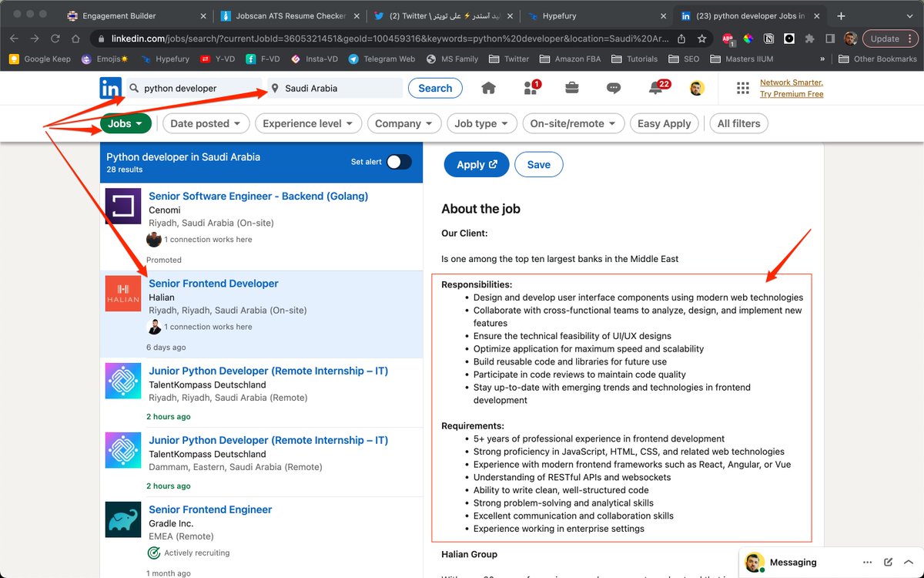Screen dimensions: 924x578
Task: Click Try Premium Free link
Action: pos(792,94)
